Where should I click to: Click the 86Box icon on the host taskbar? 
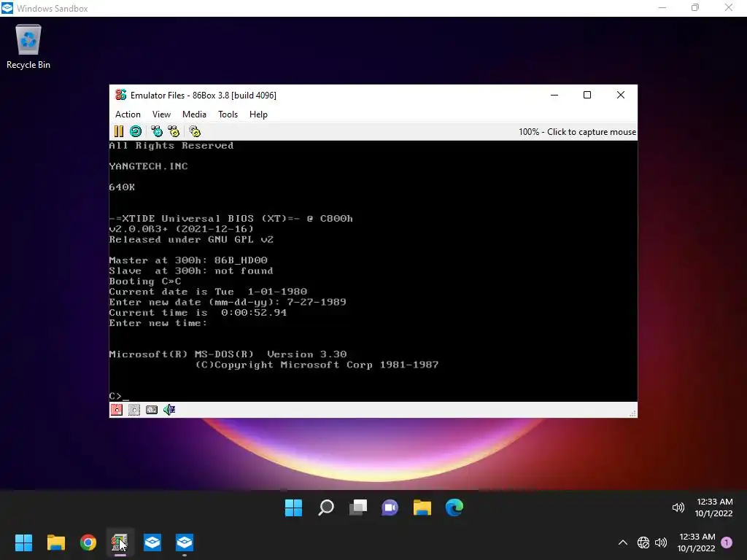(120, 542)
